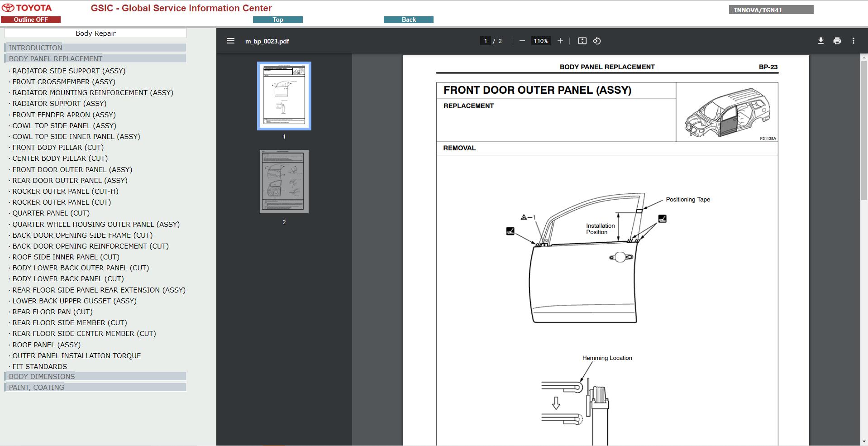Open CENTER BODY PILLAR (CUT)
868x446 pixels.
pos(60,158)
